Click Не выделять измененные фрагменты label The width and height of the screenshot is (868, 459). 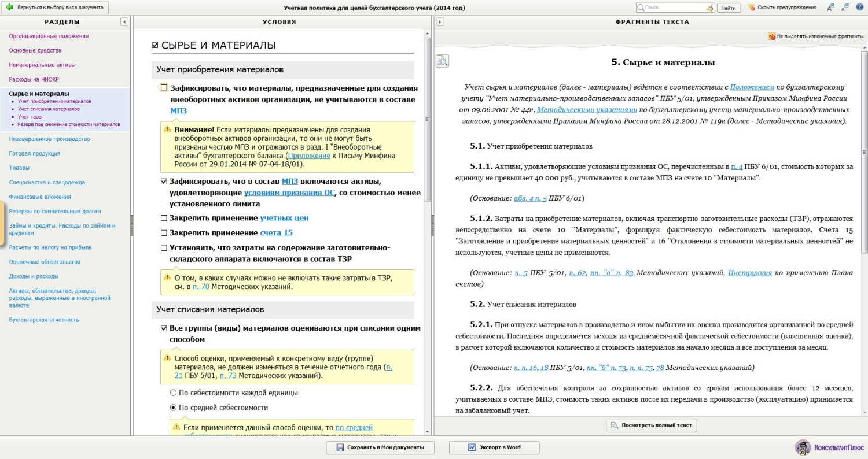pos(820,36)
